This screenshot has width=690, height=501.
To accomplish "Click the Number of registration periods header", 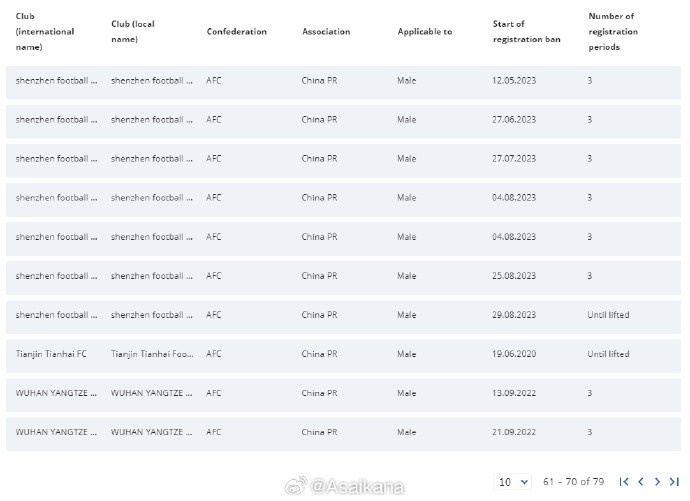I will pos(613,32).
